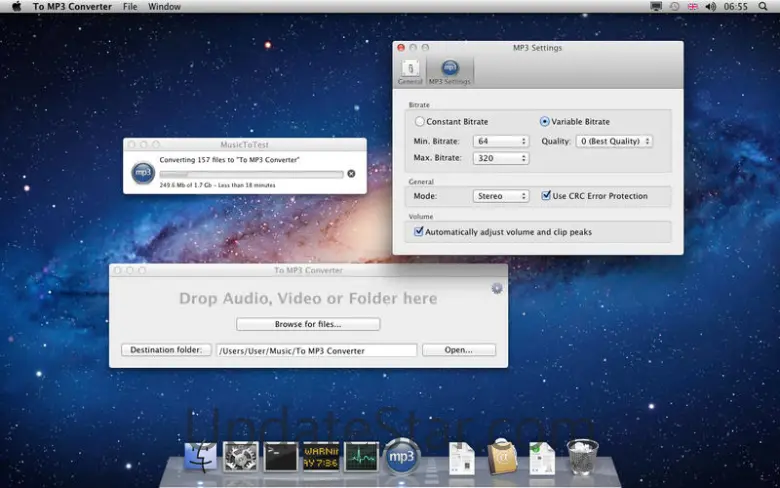The height and width of the screenshot is (488, 780).
Task: Expand the Quality dropdown
Action: click(614, 141)
